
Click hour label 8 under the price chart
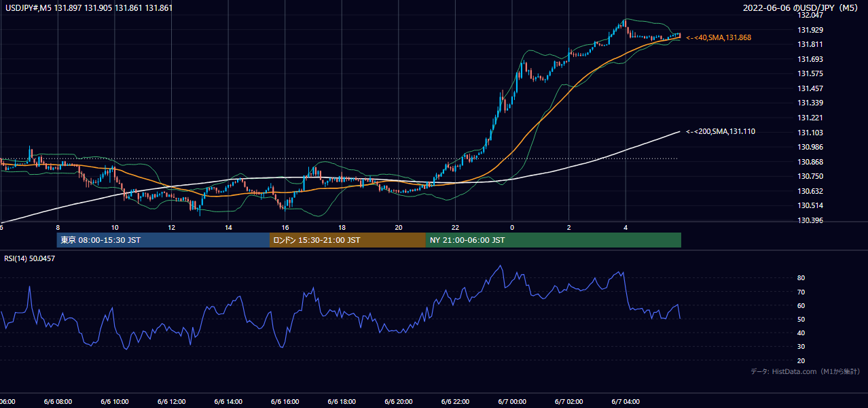(58, 228)
